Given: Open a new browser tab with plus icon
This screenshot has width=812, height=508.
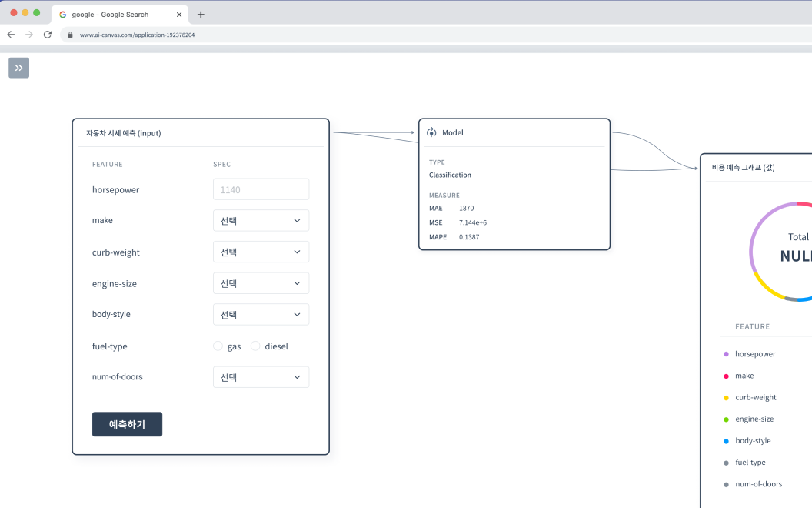Looking at the screenshot, I should tap(201, 15).
